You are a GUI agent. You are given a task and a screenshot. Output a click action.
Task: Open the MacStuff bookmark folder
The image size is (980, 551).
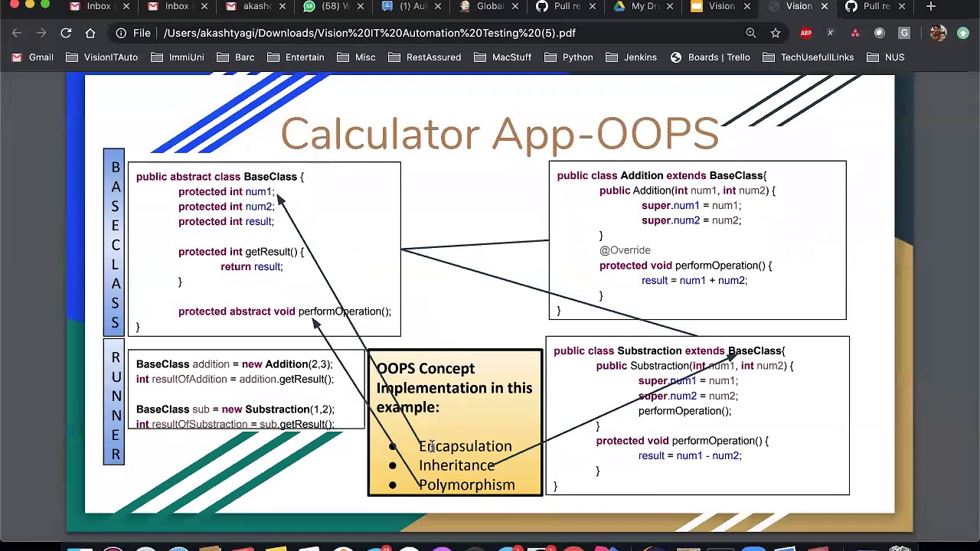[x=503, y=57]
